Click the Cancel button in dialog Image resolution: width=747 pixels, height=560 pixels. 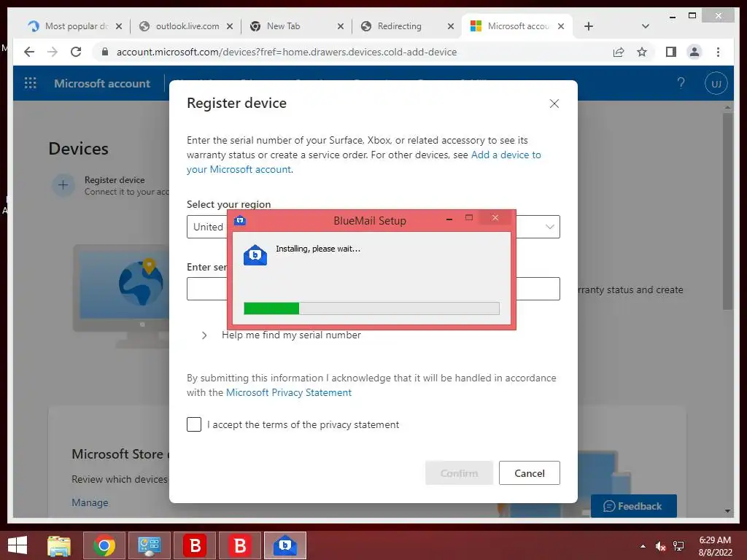[530, 472]
